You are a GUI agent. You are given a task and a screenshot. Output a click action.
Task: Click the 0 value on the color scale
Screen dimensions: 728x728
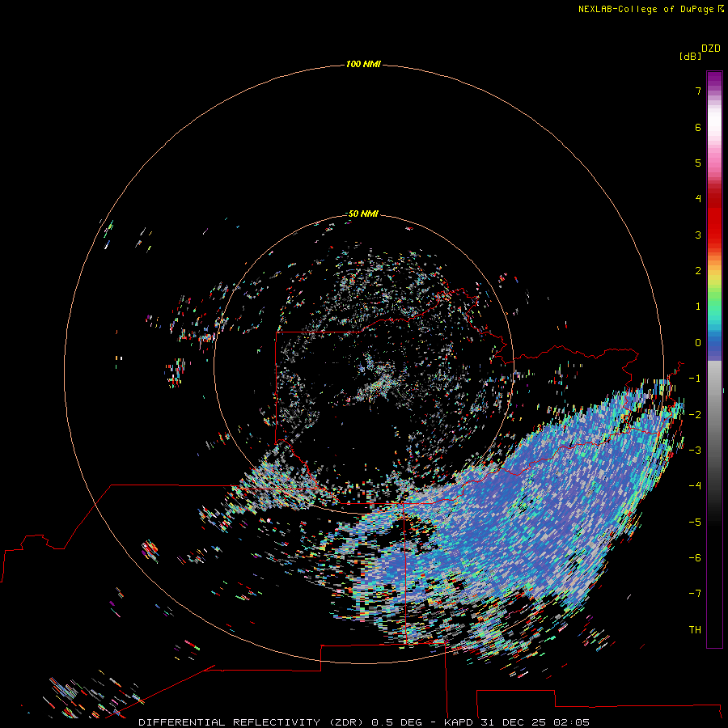pyautogui.click(x=698, y=343)
